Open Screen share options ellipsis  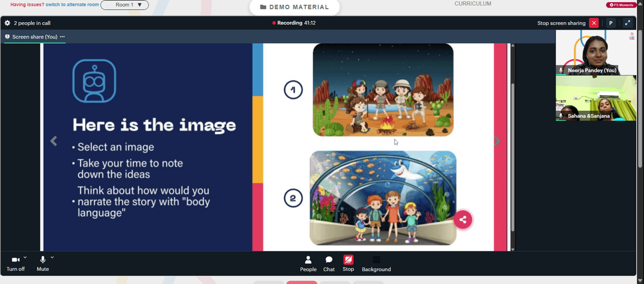(x=62, y=37)
